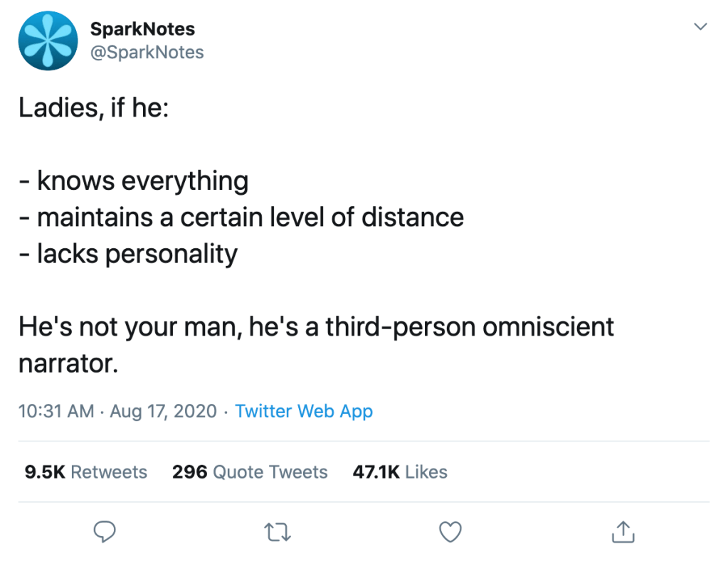Retweet this SparkNotes tweet
The height and width of the screenshot is (561, 728).
277,530
